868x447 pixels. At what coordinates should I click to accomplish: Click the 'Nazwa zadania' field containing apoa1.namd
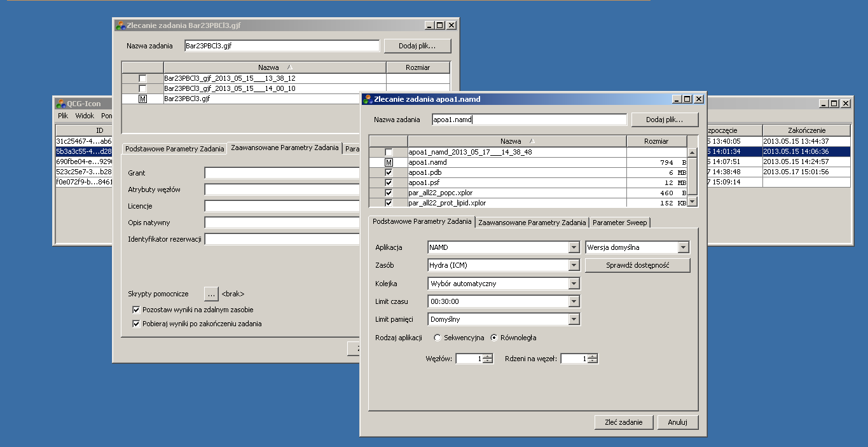pos(529,120)
